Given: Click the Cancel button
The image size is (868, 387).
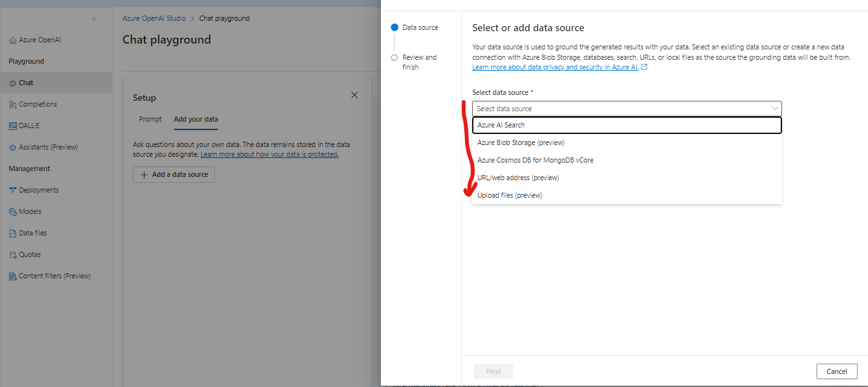Looking at the screenshot, I should (x=837, y=371).
